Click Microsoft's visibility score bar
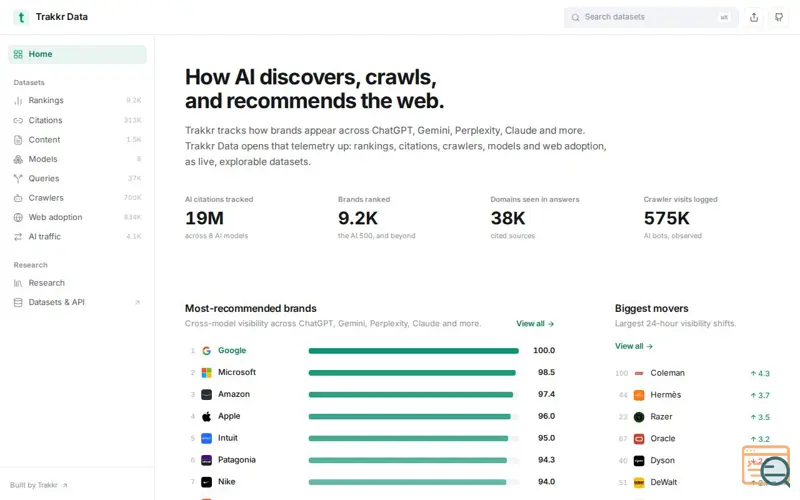The image size is (800, 500). [413, 372]
